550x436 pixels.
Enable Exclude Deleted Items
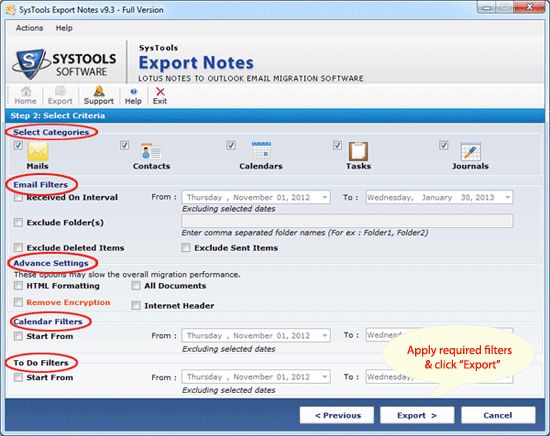coord(18,248)
